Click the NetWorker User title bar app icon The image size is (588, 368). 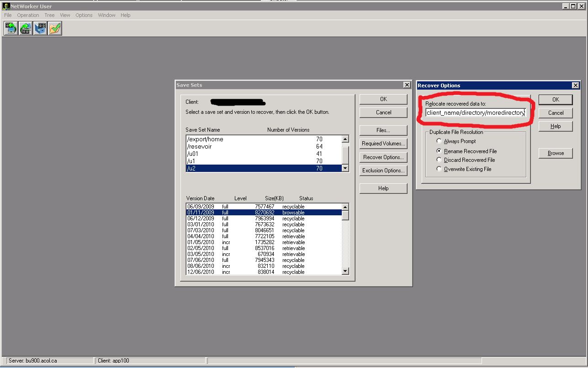pos(6,6)
